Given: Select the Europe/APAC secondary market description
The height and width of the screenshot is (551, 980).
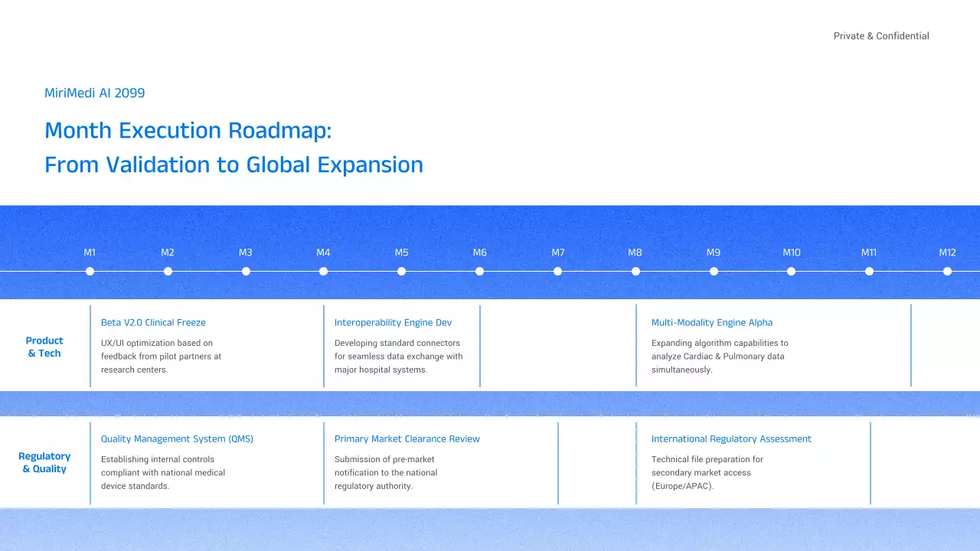Looking at the screenshot, I should click(707, 473).
